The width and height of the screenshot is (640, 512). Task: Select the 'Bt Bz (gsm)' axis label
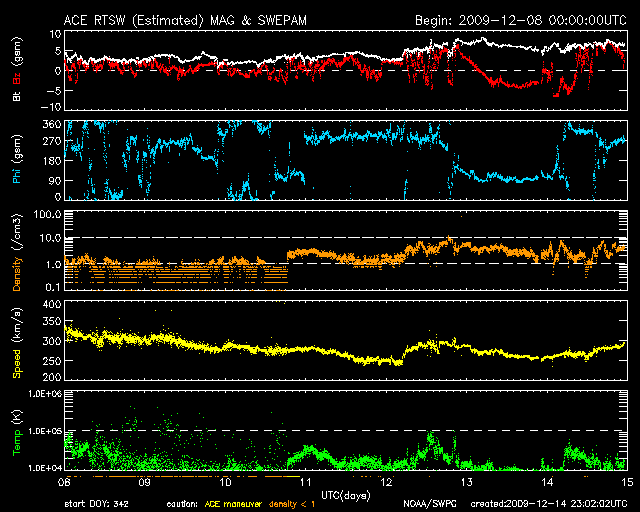pyautogui.click(x=17, y=69)
